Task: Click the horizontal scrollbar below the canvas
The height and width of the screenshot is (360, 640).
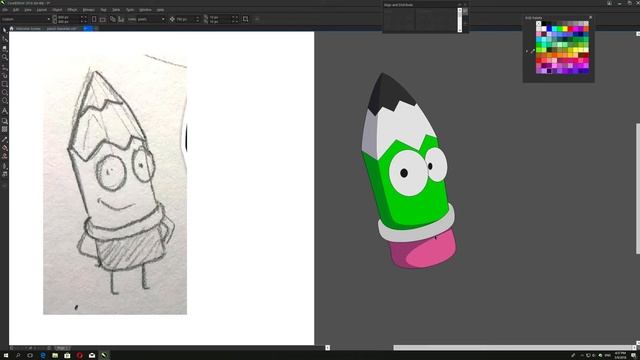Action: (x=513, y=348)
